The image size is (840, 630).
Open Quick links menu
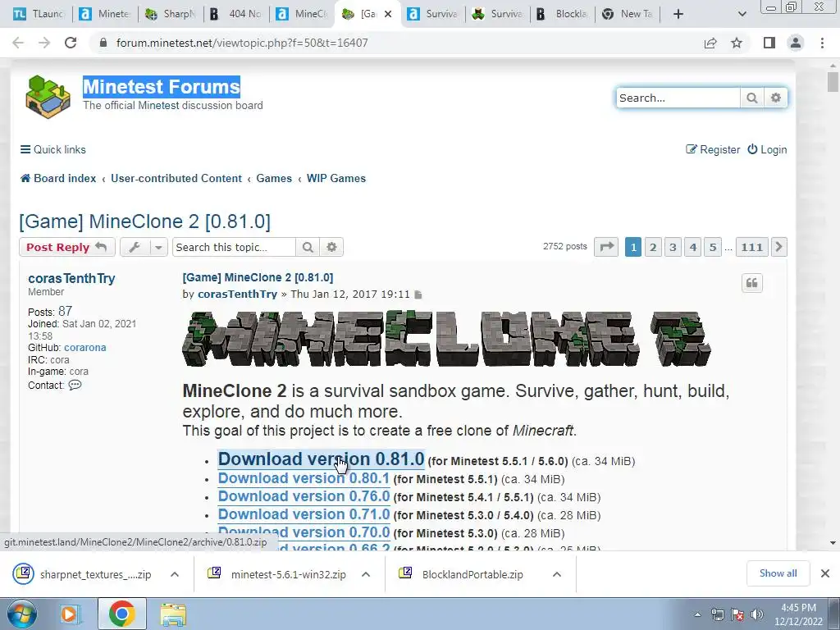coord(53,149)
